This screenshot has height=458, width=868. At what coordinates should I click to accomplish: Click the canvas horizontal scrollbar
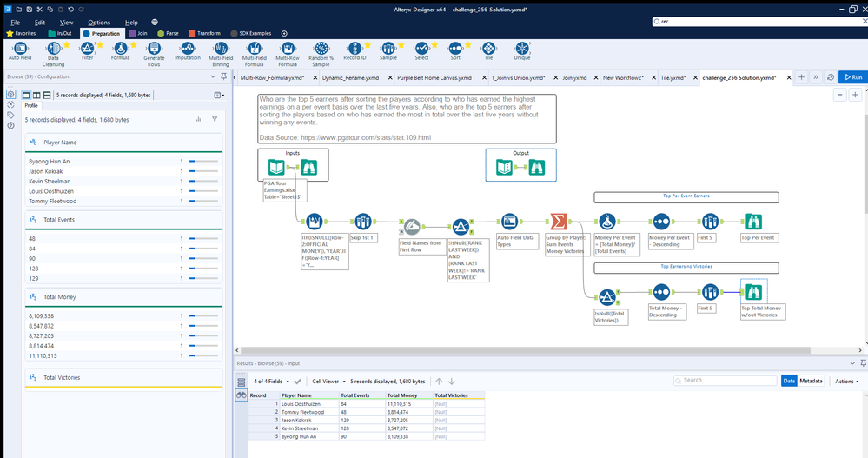tap(526, 350)
